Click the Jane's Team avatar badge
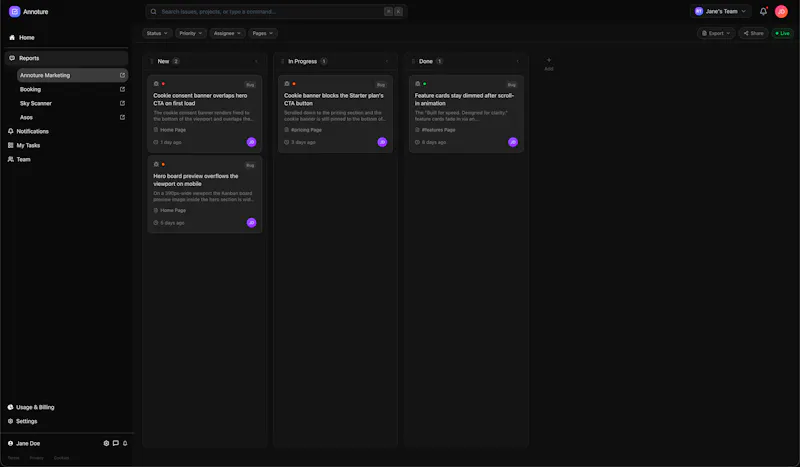 698,11
